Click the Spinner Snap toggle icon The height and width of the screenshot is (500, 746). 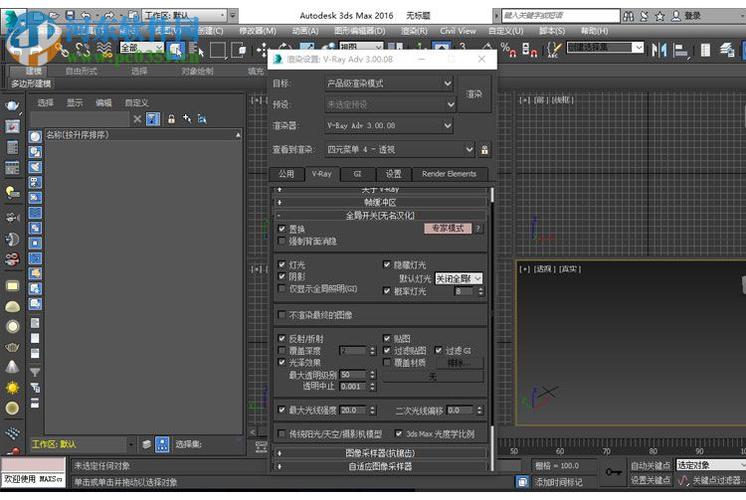(x=530, y=49)
